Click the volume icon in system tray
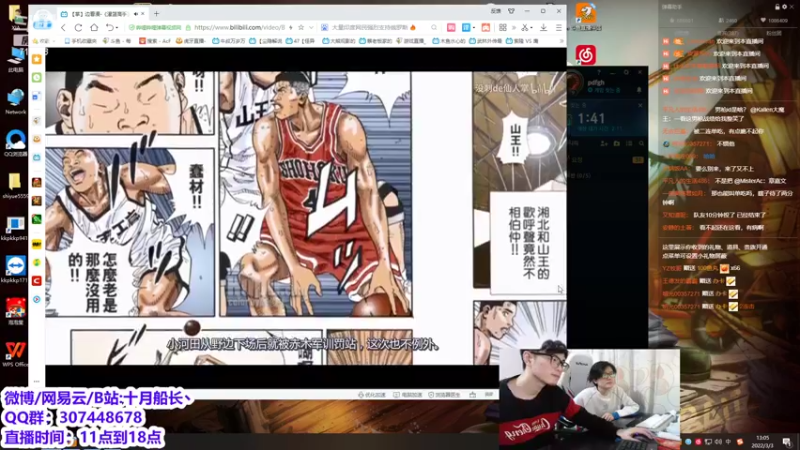 coord(718,442)
